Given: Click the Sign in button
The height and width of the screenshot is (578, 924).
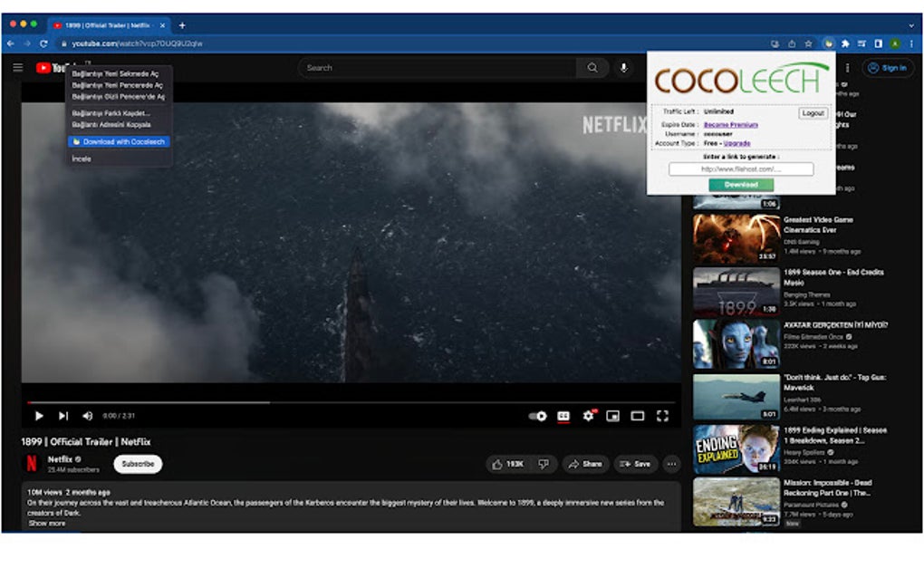Looking at the screenshot, I should tap(888, 68).
